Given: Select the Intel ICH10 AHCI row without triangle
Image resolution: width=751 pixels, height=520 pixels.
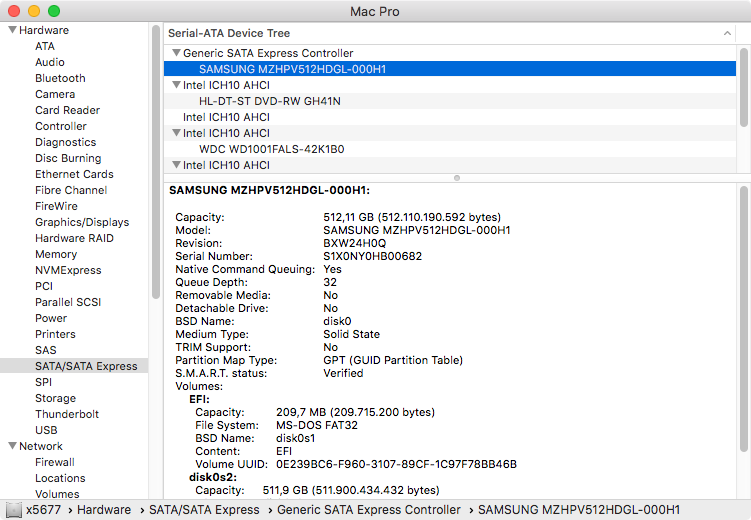Looking at the screenshot, I should [450, 117].
